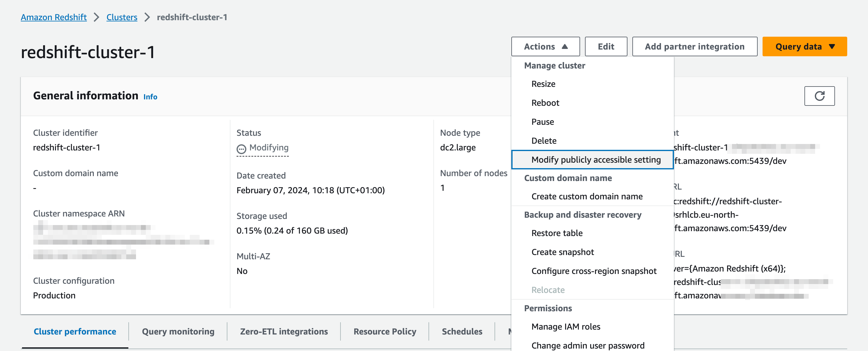Image resolution: width=868 pixels, height=351 pixels.
Task: Switch to Zero-ETL integrations tab
Action: pyautogui.click(x=284, y=331)
